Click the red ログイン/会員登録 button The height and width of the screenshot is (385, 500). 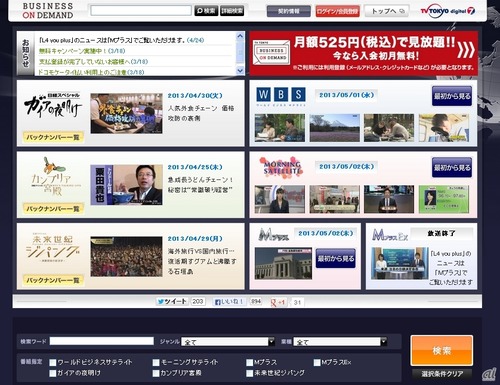pos(337,11)
